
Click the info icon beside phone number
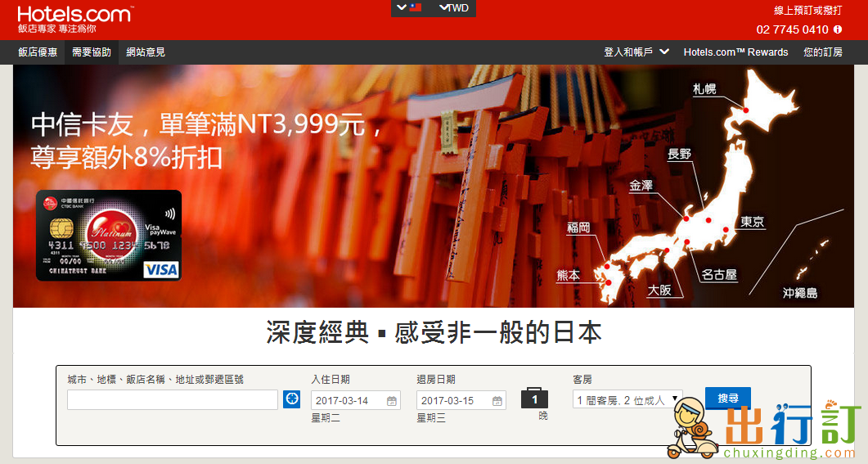838,29
